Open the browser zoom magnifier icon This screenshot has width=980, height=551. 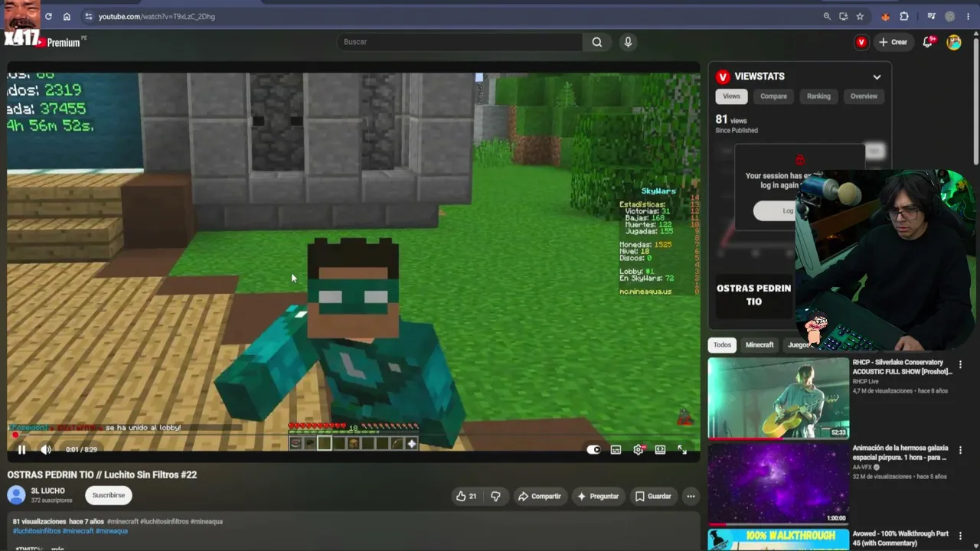[x=827, y=16]
